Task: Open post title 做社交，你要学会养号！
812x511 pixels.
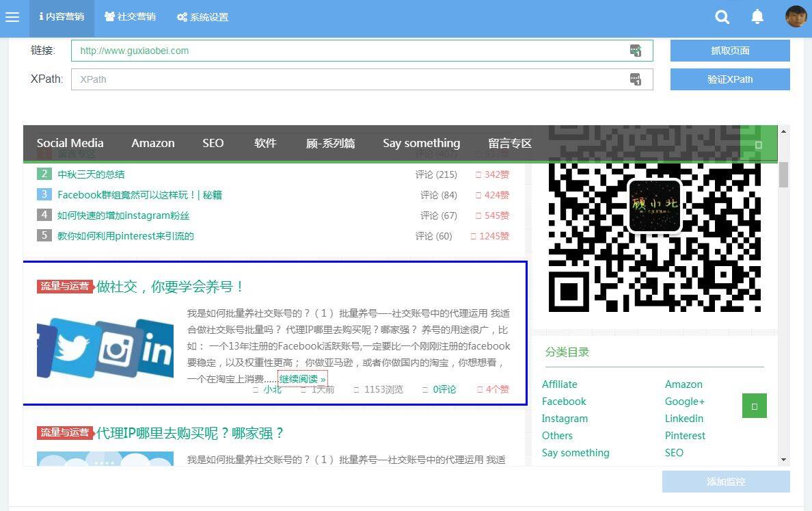Action: point(170,286)
